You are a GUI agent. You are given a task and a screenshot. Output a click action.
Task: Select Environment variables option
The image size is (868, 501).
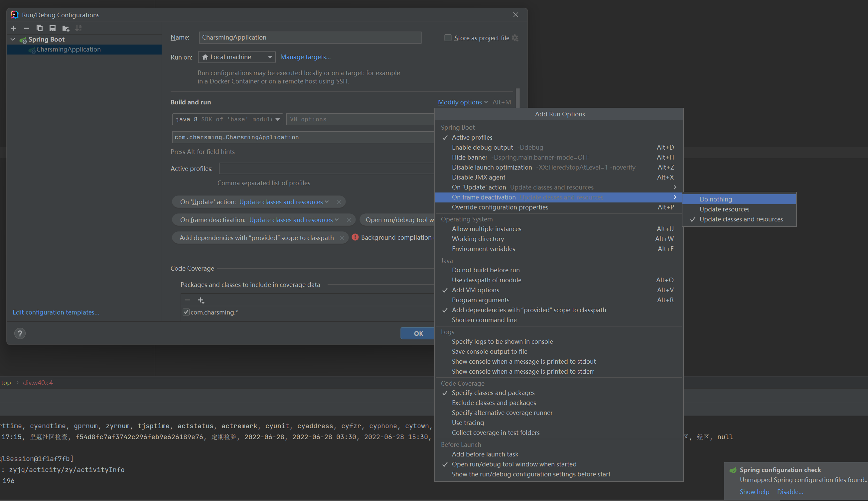(558, 249)
